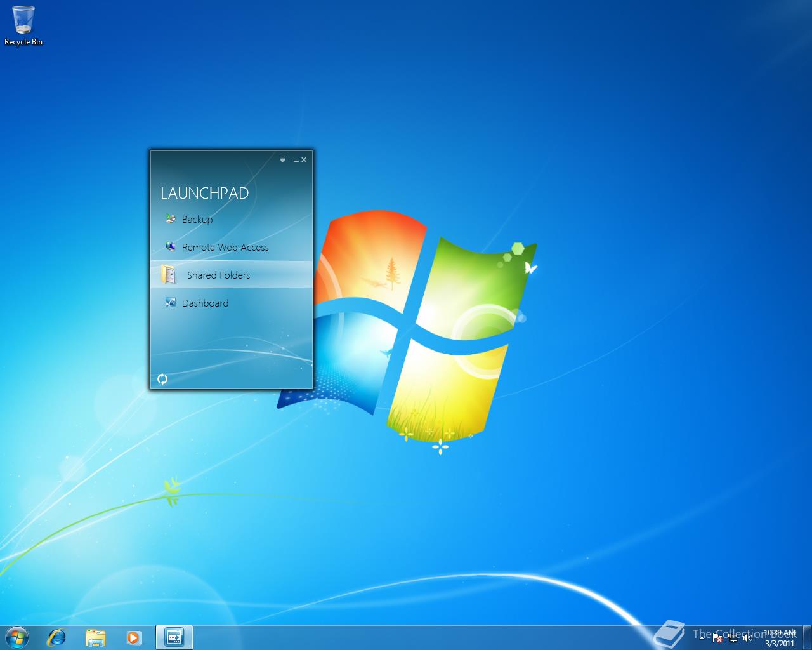Minimize the Launchpad window
The width and height of the screenshot is (812, 650).
point(296,161)
